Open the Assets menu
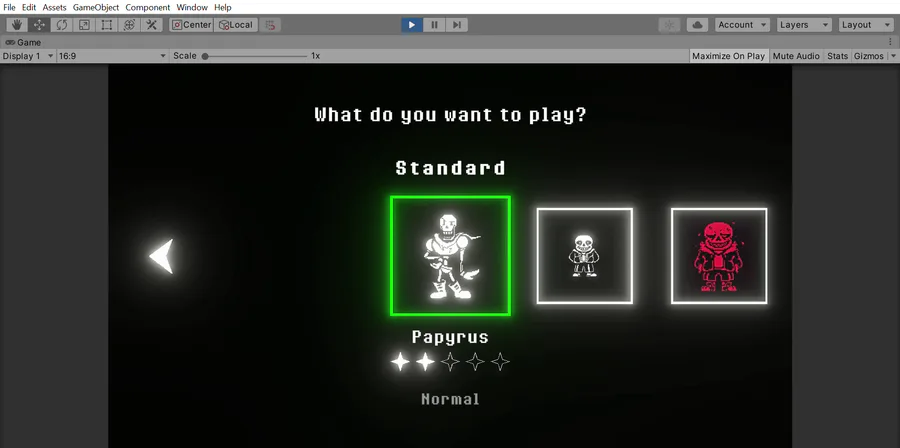 (x=55, y=7)
